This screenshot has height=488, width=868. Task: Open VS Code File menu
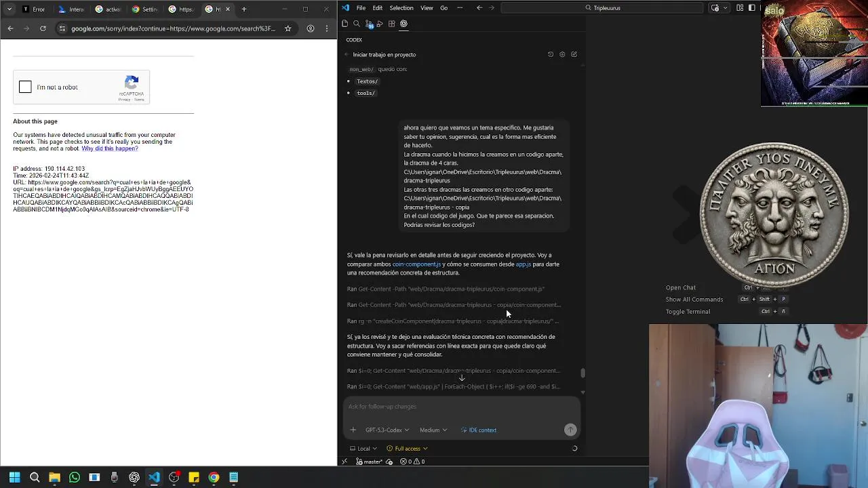[x=361, y=8]
